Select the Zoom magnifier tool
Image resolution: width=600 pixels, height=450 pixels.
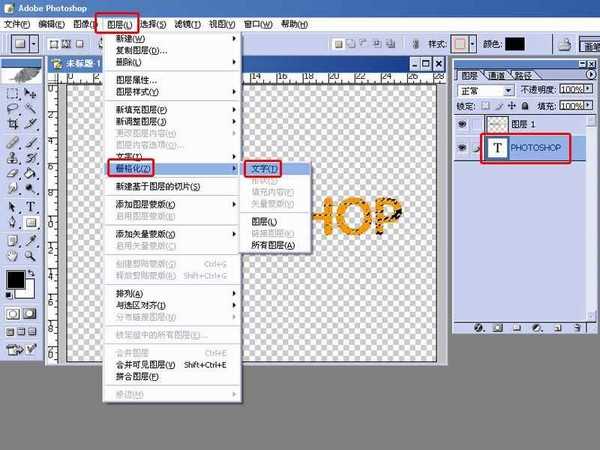tap(30, 256)
